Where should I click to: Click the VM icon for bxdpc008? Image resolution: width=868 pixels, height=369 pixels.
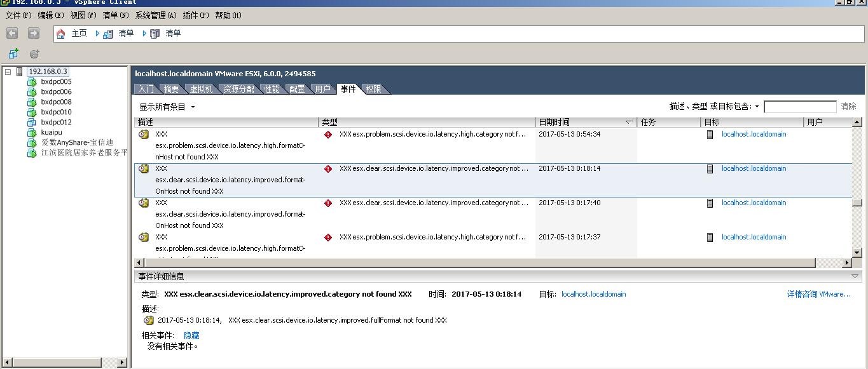tap(32, 102)
